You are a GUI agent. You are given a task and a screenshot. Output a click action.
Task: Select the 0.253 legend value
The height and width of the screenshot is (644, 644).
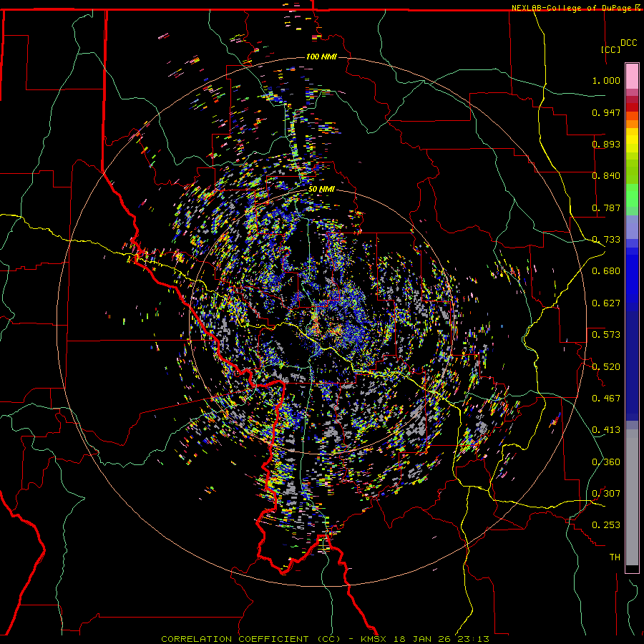click(x=606, y=525)
